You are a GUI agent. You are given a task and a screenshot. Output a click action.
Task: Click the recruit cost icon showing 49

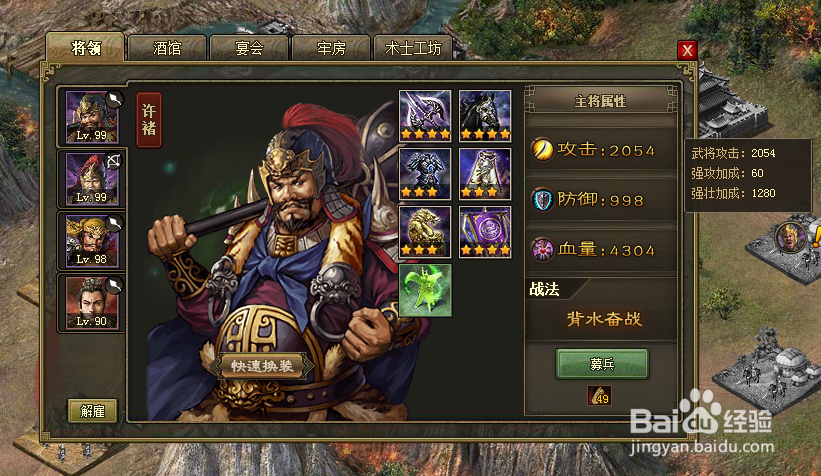[x=600, y=395]
